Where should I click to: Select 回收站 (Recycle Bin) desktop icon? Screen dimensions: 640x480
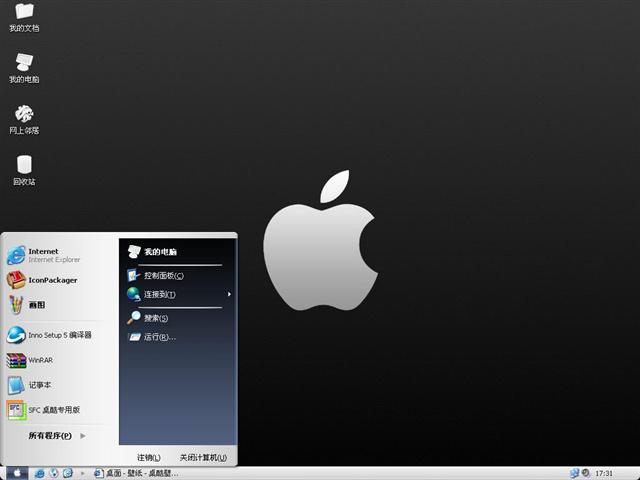(x=24, y=169)
